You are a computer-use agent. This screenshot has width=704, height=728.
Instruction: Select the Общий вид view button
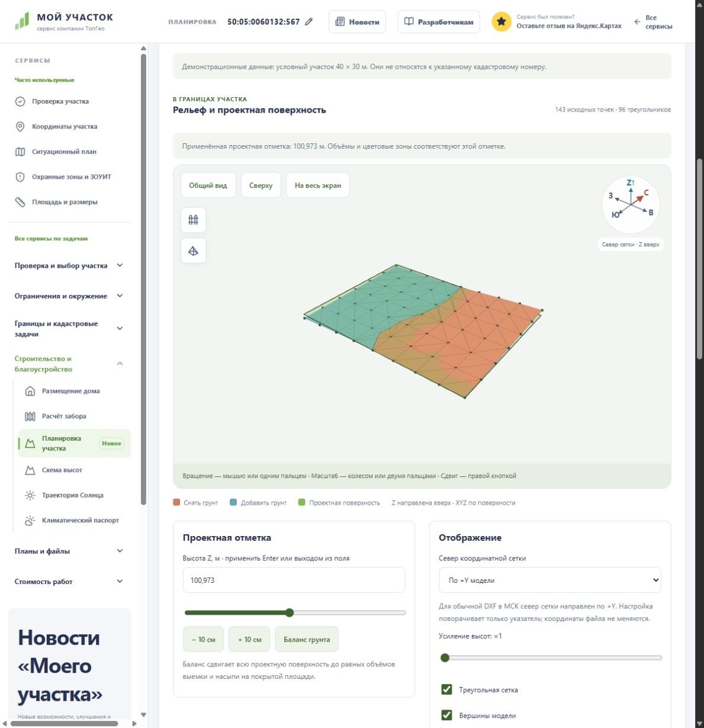(208, 185)
